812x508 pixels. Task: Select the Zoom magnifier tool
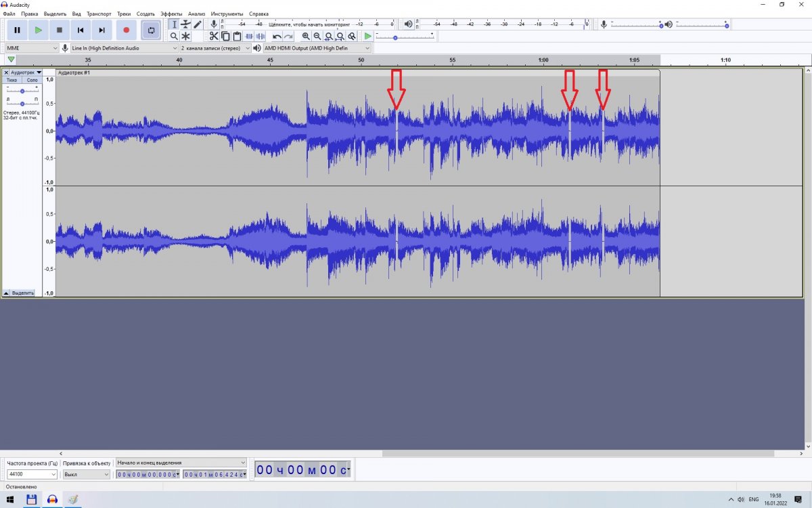[x=174, y=36]
